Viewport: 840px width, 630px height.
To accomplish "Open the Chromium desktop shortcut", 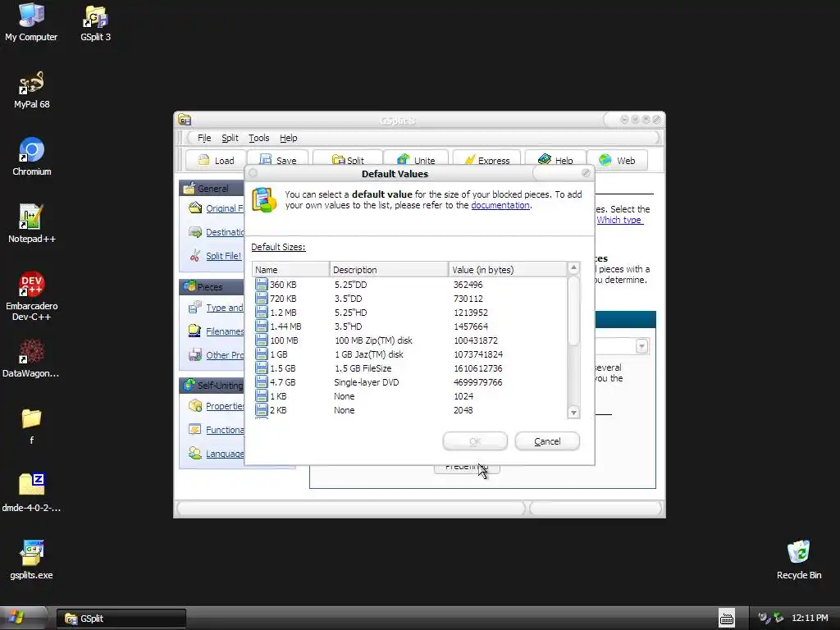I will tap(32, 157).
